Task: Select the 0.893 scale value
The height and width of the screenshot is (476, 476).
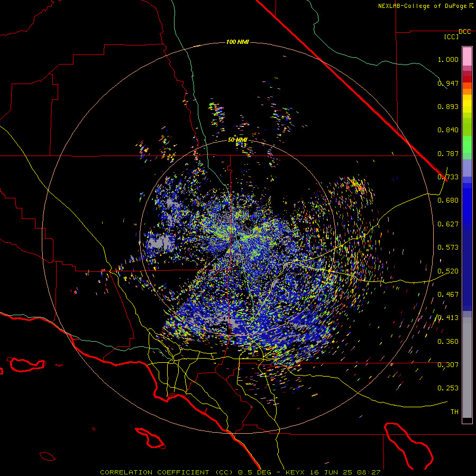Action: coord(448,106)
